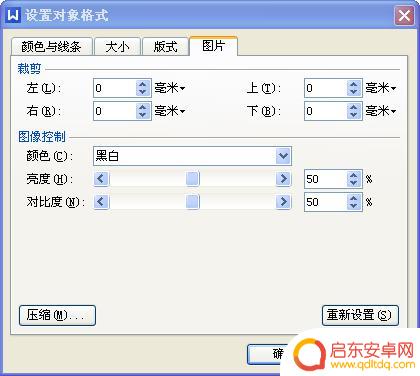Click the 亮度 slider left arrow
Screen dimensions: 420x376
coord(101,179)
